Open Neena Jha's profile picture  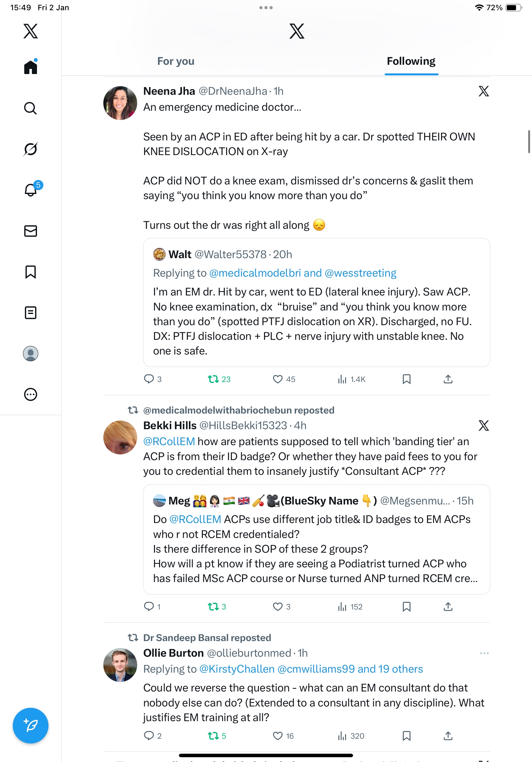120,103
